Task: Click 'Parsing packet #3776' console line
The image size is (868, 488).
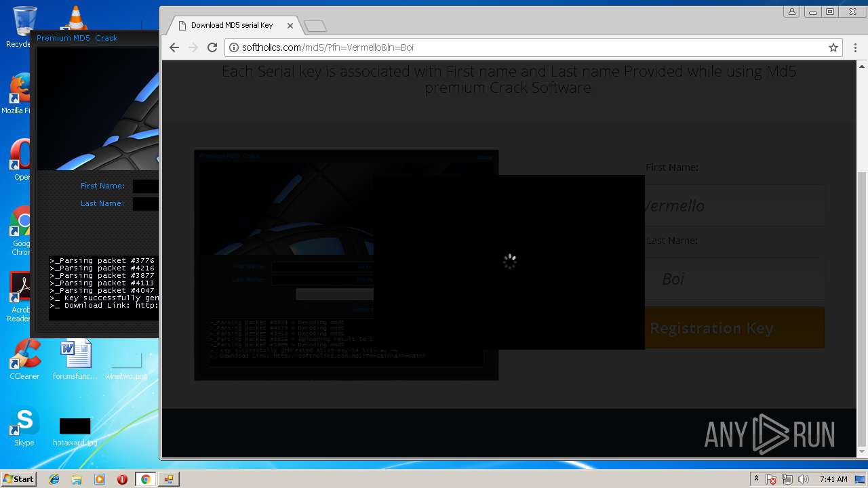Action: coord(102,261)
